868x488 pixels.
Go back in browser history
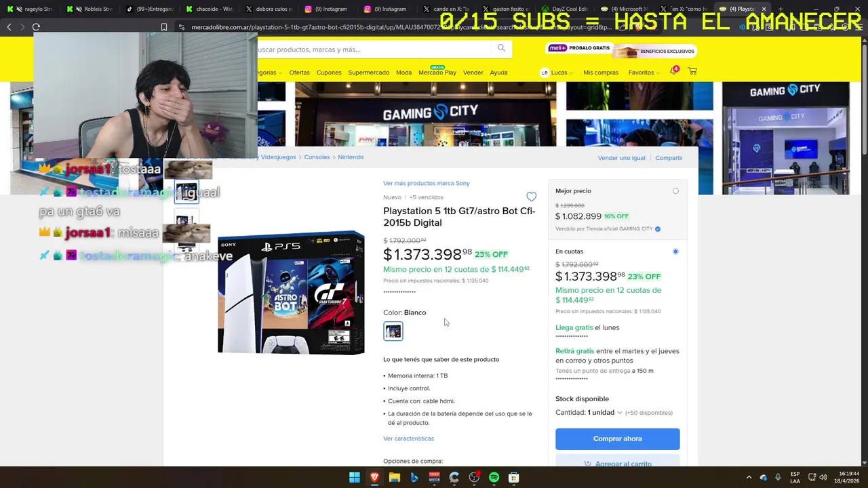point(9,27)
